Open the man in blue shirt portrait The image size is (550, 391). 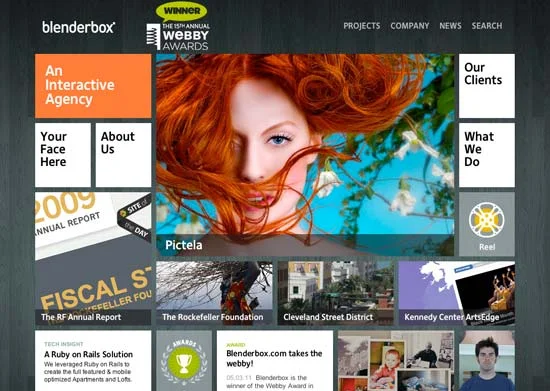tap(487, 360)
